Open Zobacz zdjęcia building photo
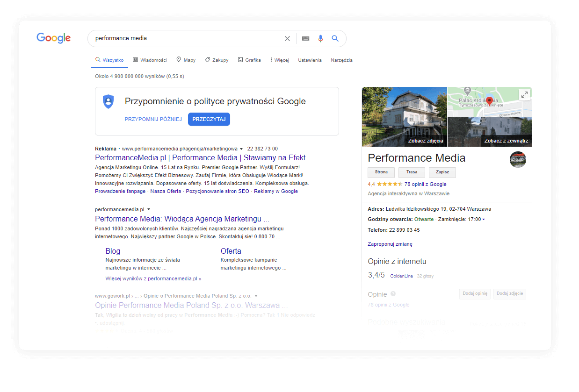This screenshot has width=579, height=392. pos(405,117)
